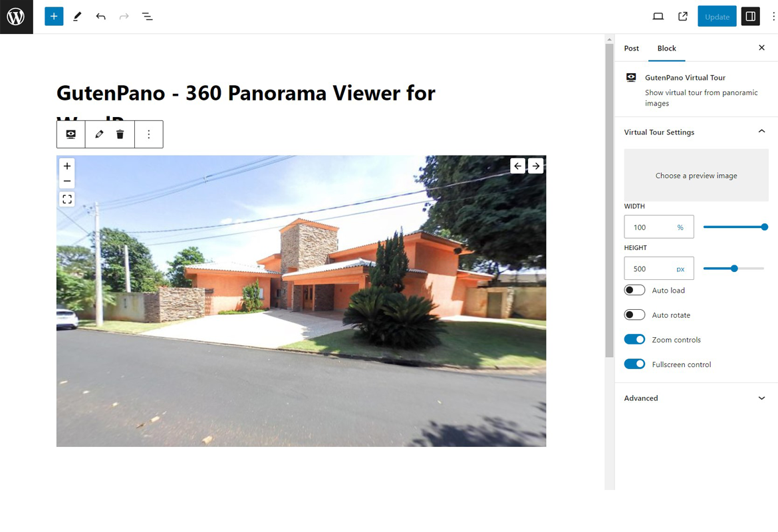Switch to the Post tab
Image resolution: width=778 pixels, height=532 pixels.
(630, 48)
